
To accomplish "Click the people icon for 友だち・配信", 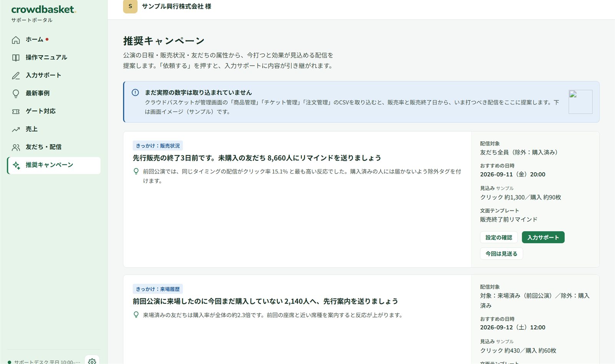I will click(x=16, y=147).
